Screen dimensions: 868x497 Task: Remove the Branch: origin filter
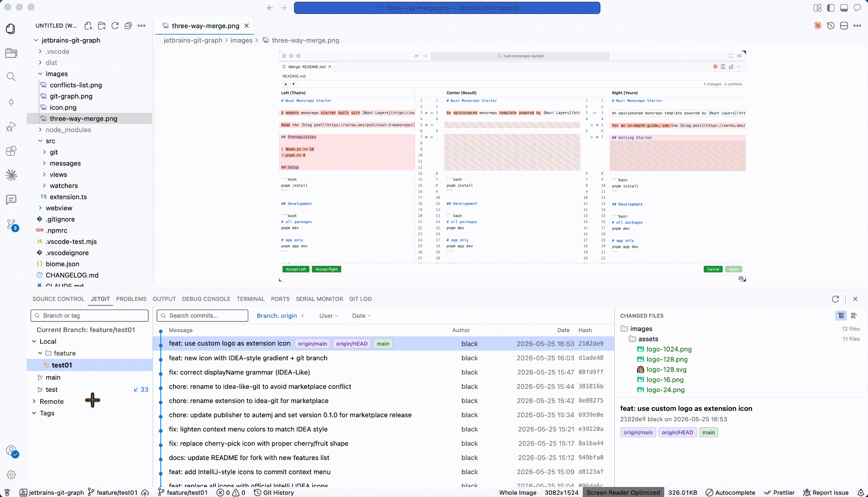tap(303, 316)
